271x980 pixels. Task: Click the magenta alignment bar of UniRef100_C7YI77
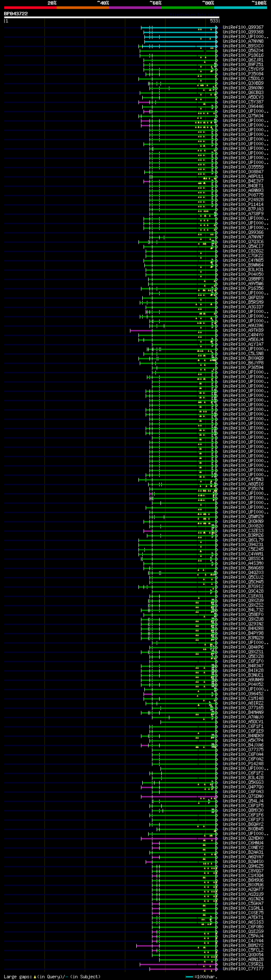[x=184, y=969]
